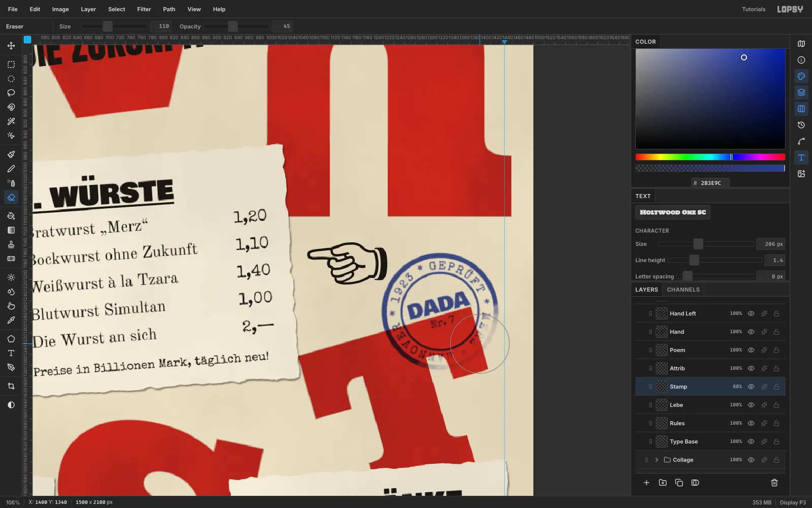Select the Move tool

tap(11, 46)
